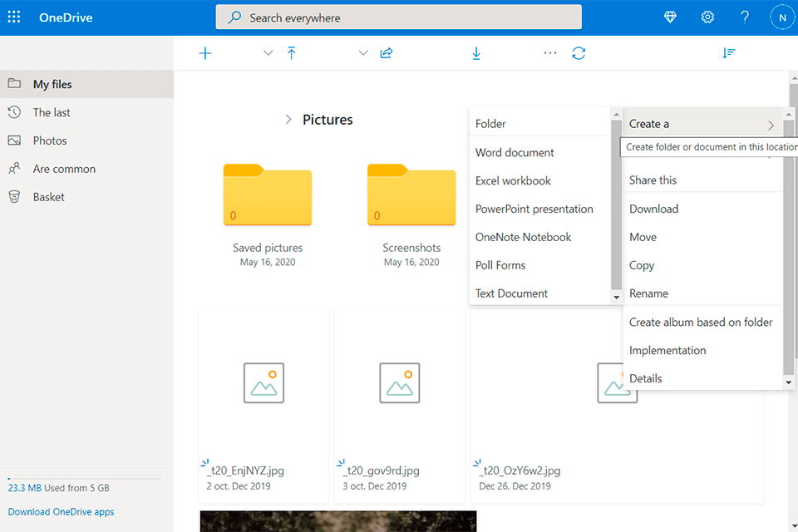Open the _t20_gov9rd.jpg image thumbnail
The image size is (798, 532).
400,383
